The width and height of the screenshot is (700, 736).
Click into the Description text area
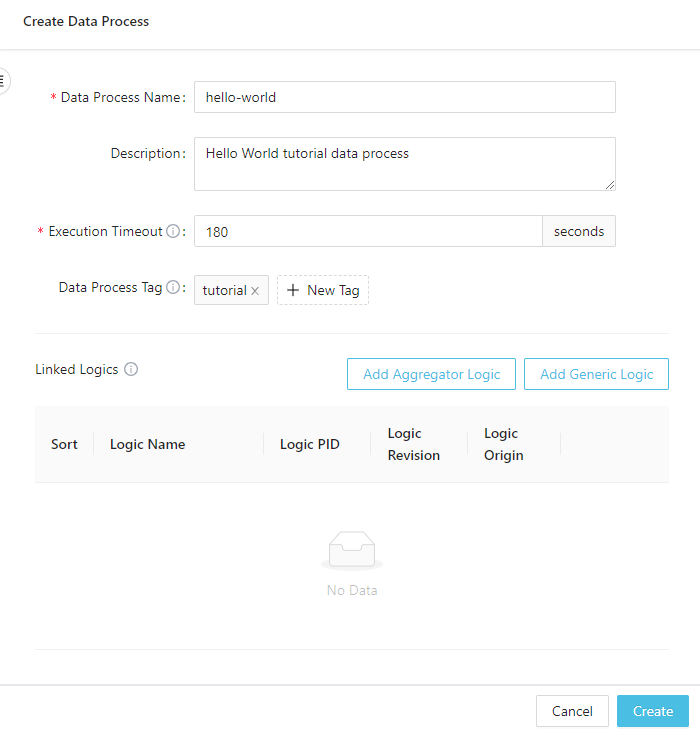pyautogui.click(x=404, y=163)
